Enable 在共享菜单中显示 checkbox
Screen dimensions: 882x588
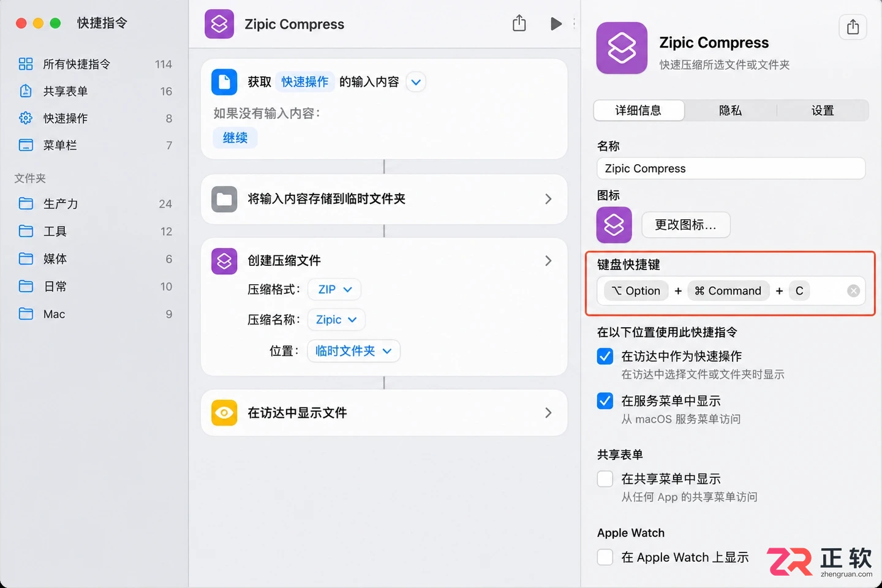605,478
